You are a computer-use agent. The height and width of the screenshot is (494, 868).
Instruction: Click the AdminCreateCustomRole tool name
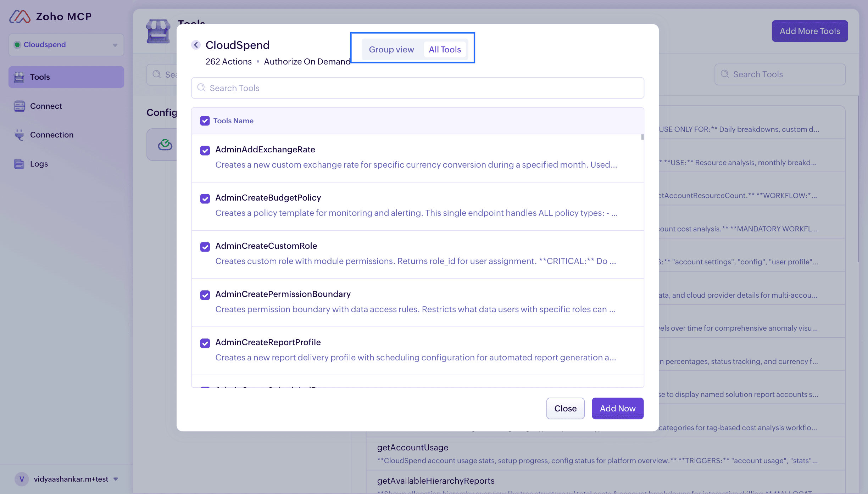pos(266,246)
